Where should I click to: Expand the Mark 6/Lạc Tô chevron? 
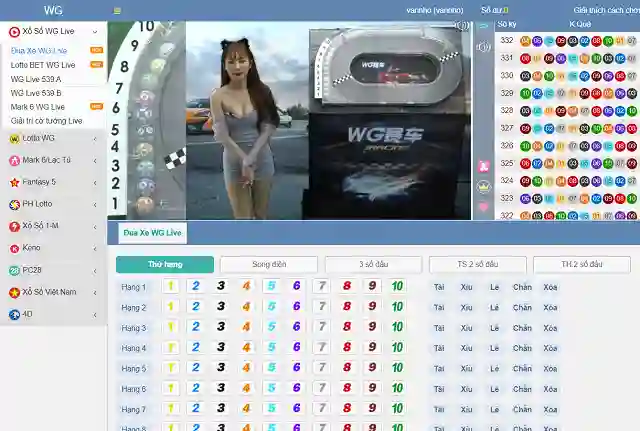[95, 161]
